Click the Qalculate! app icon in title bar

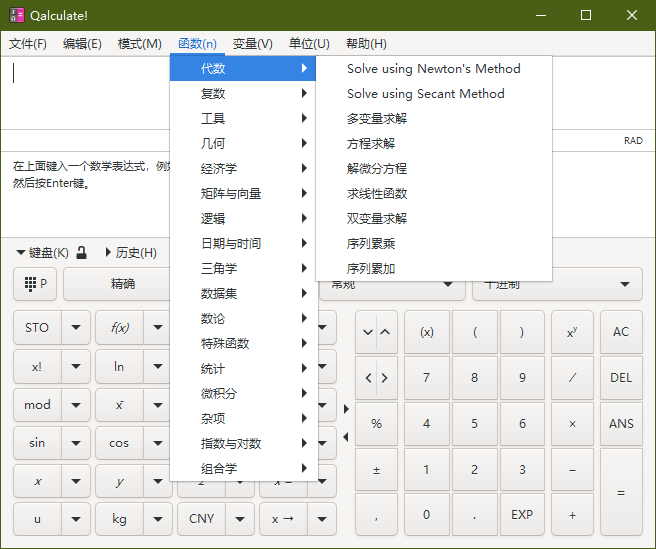click(x=17, y=15)
